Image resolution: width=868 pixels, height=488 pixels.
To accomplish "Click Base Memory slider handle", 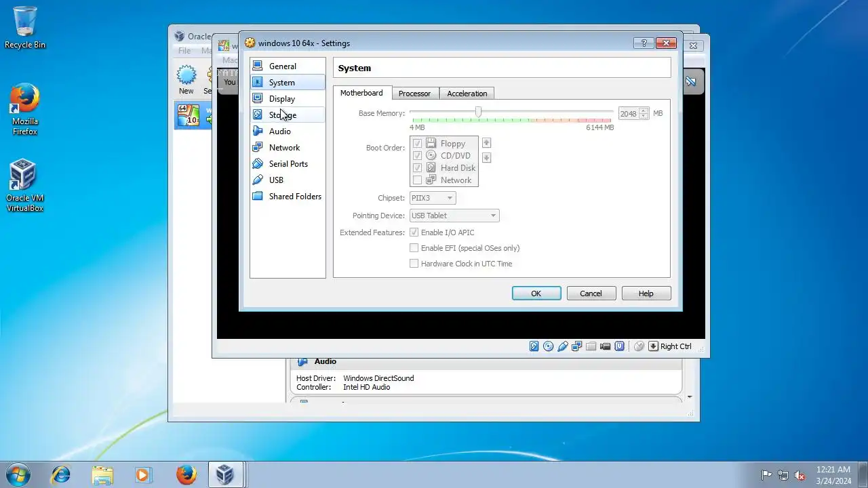I will click(478, 112).
